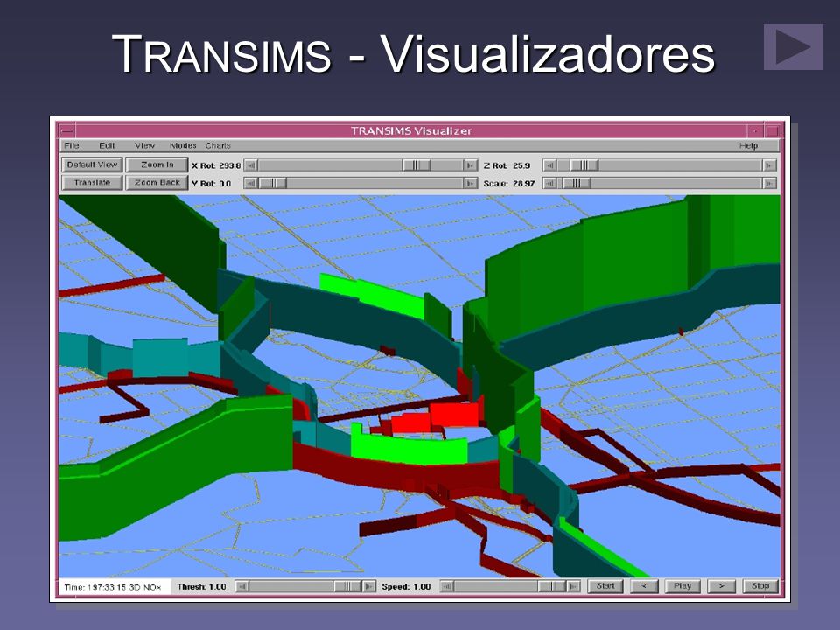Click the Speed slider left arrow

447,586
